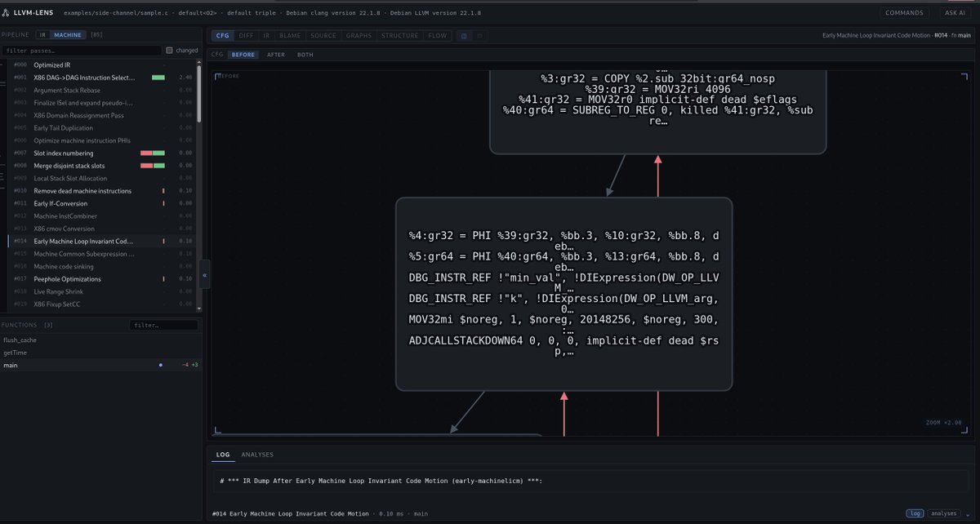This screenshot has width=980, height=524.
Task: Switch to the LOG tab in the bottom panel
Action: point(223,455)
